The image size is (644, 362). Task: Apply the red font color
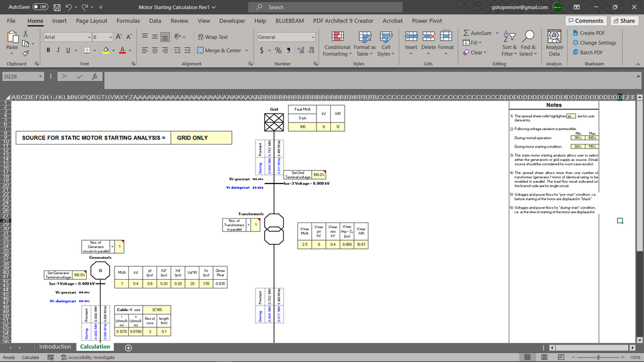coord(123,50)
